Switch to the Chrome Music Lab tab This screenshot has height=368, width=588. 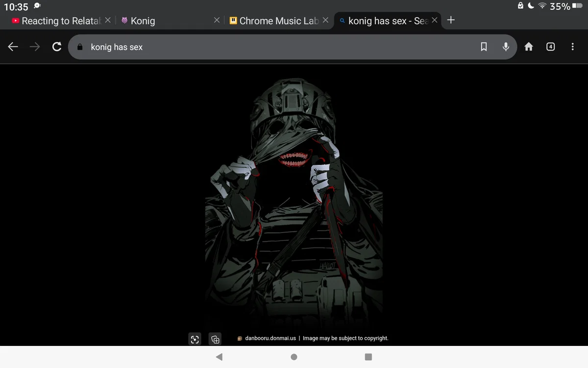[x=274, y=21]
